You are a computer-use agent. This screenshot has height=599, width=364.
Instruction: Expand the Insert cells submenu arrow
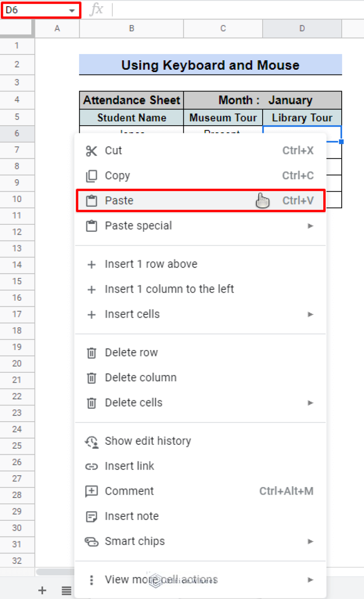pyautogui.click(x=310, y=314)
